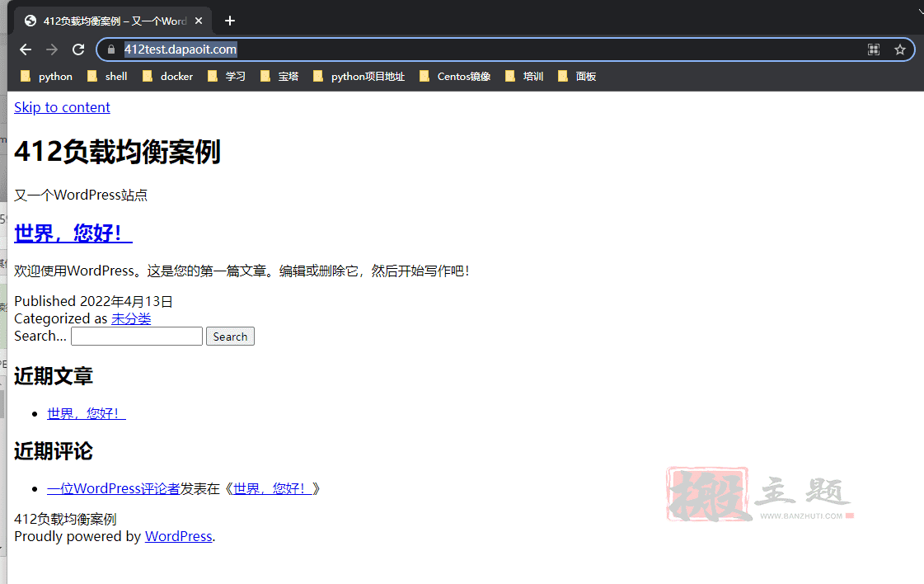Open the 培训 bookmark folder
924x584 pixels.
[x=524, y=77]
